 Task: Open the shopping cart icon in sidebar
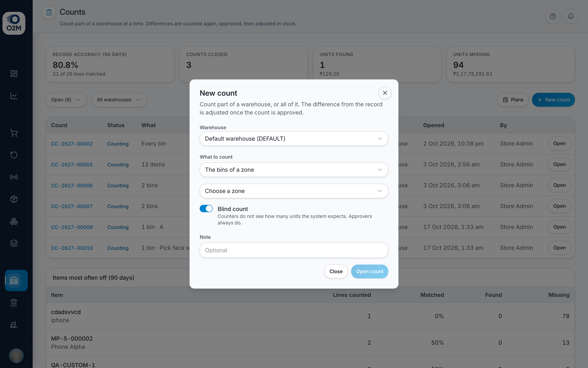[x=14, y=133]
